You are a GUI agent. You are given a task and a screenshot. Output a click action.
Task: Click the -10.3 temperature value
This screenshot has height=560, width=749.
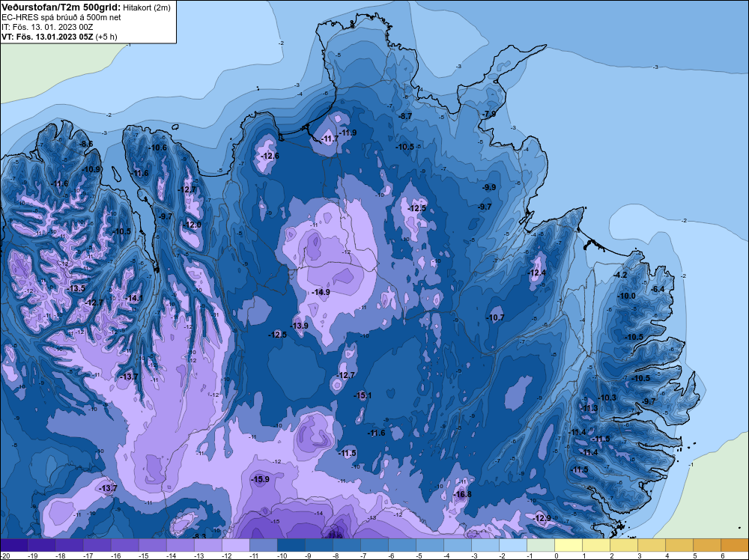[x=606, y=398]
